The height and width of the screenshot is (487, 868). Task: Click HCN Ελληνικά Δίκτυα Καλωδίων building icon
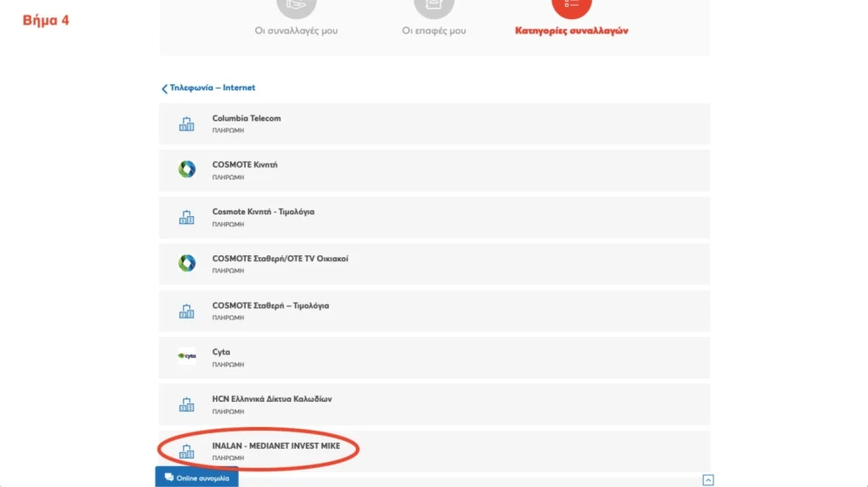tap(187, 405)
